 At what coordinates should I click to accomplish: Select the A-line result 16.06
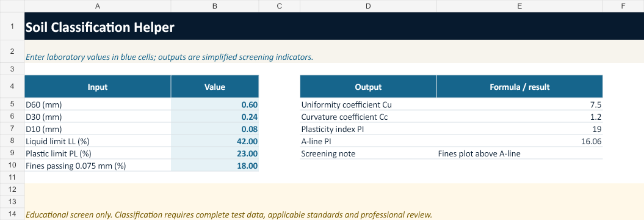[519, 141]
